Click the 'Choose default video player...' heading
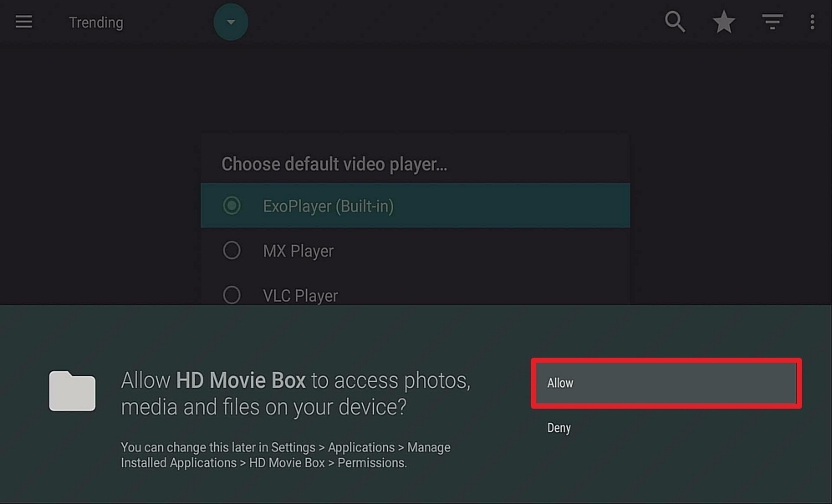Viewport: 832px width, 504px height. 334,165
